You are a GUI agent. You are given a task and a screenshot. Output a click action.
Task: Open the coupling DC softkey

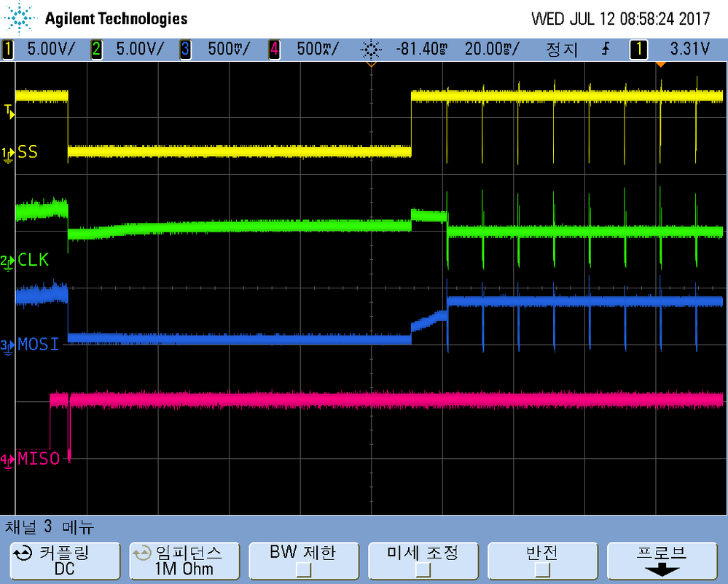(65, 561)
